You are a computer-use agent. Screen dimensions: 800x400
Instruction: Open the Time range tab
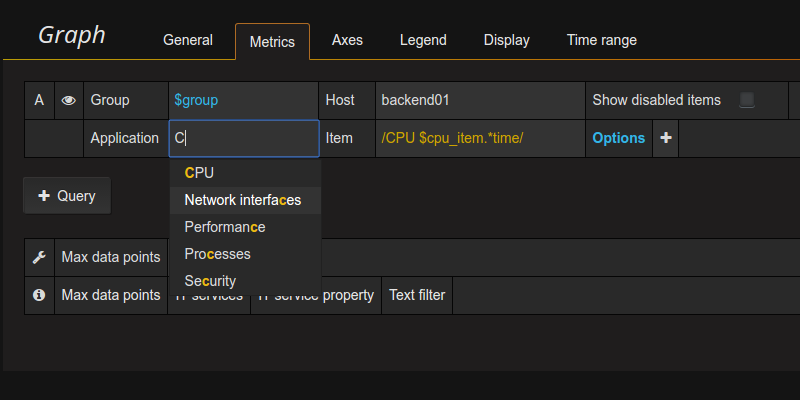coord(601,40)
